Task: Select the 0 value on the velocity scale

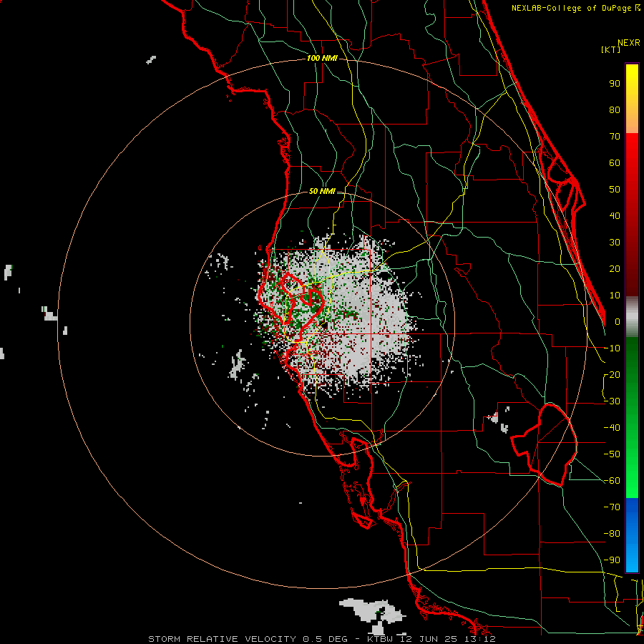Action: point(618,322)
